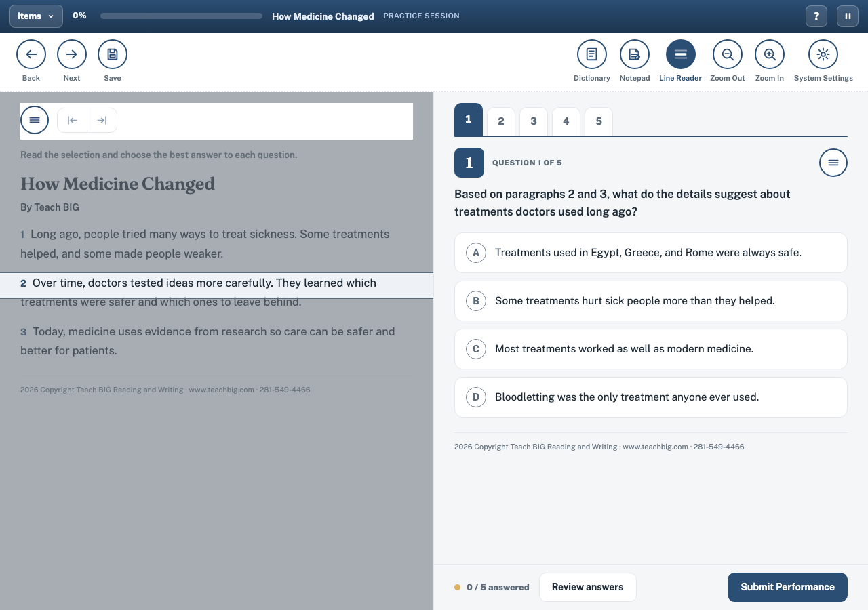Switch to question tab 4
The image size is (868, 610).
click(x=566, y=121)
